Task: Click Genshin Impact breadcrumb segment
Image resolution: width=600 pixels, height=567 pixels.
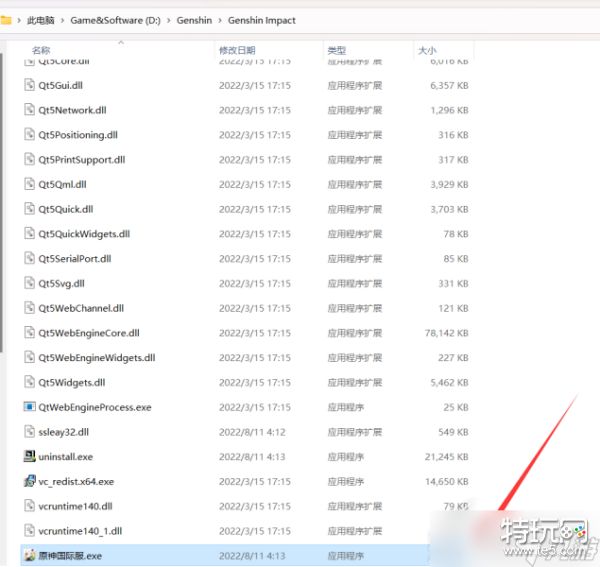Action: pyautogui.click(x=262, y=20)
